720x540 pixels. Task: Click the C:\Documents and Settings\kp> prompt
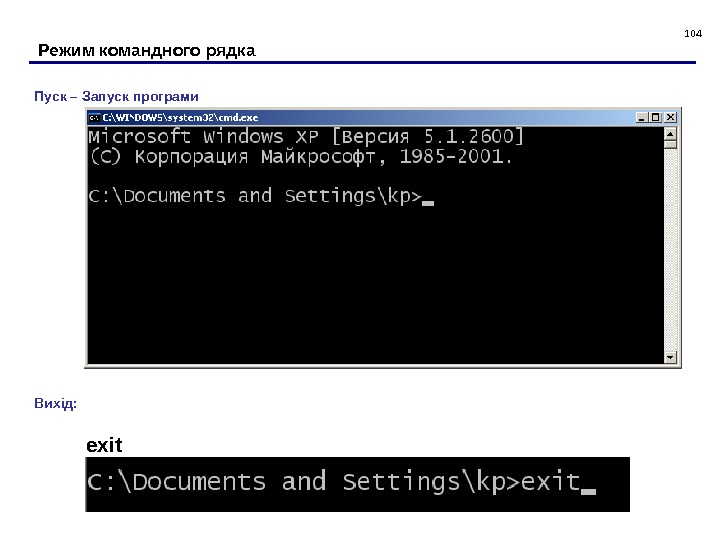(x=255, y=196)
